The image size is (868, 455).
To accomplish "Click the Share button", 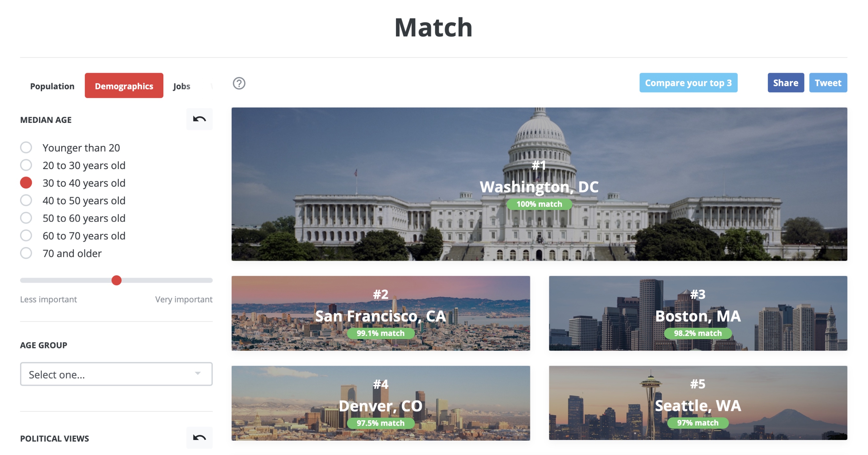I will click(x=785, y=83).
